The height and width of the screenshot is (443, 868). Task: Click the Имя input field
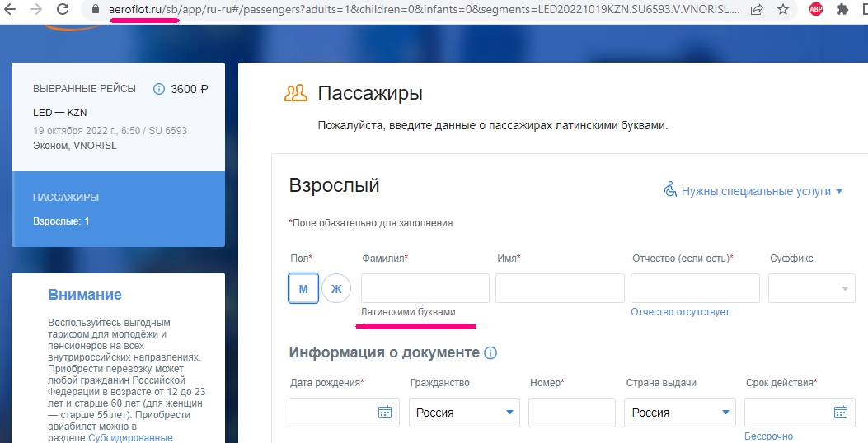tap(560, 288)
